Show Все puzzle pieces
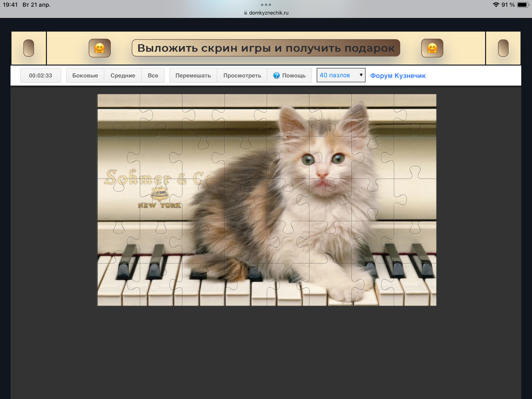 coord(153,76)
